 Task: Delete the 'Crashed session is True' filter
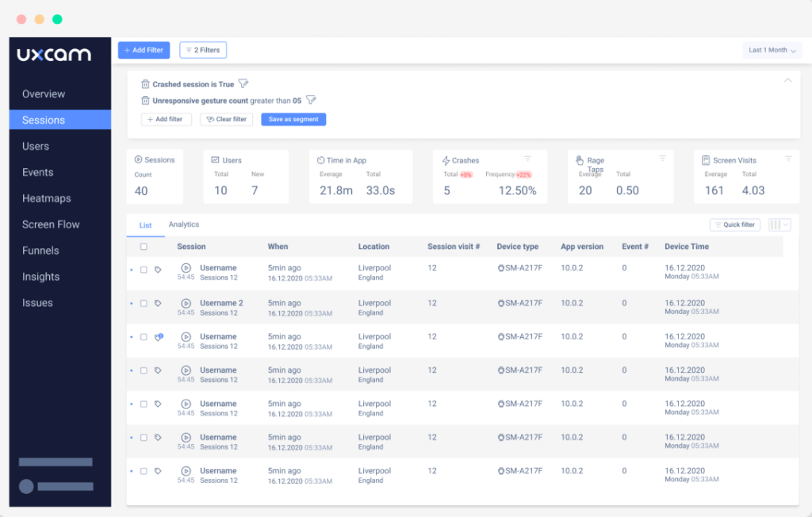(145, 83)
